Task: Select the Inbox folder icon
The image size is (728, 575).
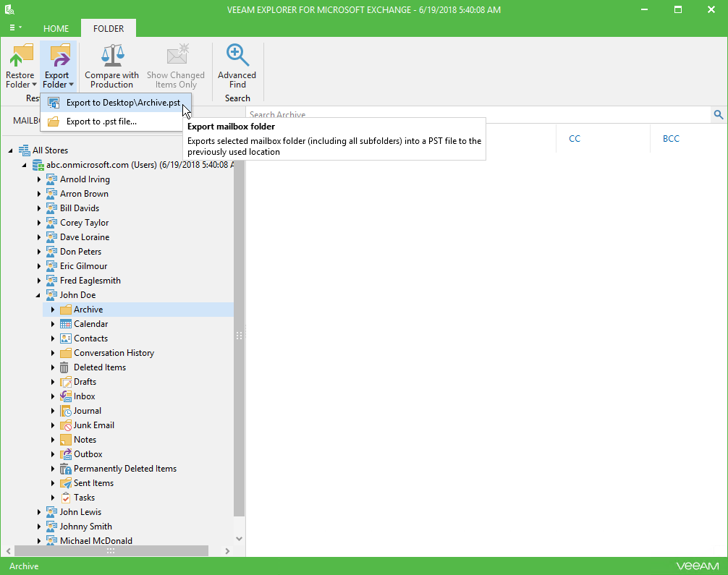Action: pos(66,396)
